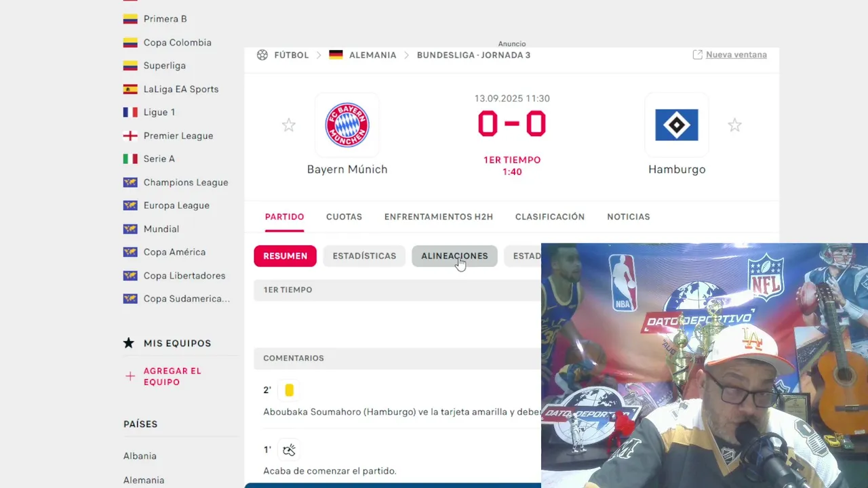
Task: Open LaLiga EA Sports league link
Action: 181,89
